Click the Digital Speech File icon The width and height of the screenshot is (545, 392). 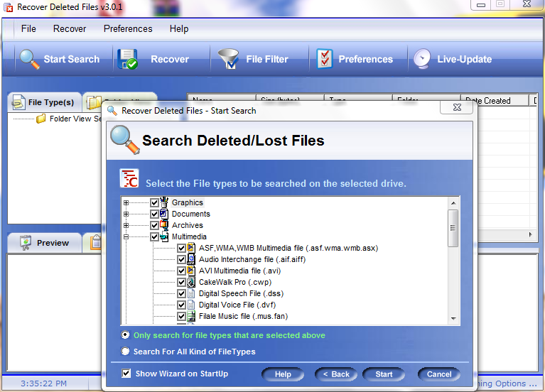191,294
